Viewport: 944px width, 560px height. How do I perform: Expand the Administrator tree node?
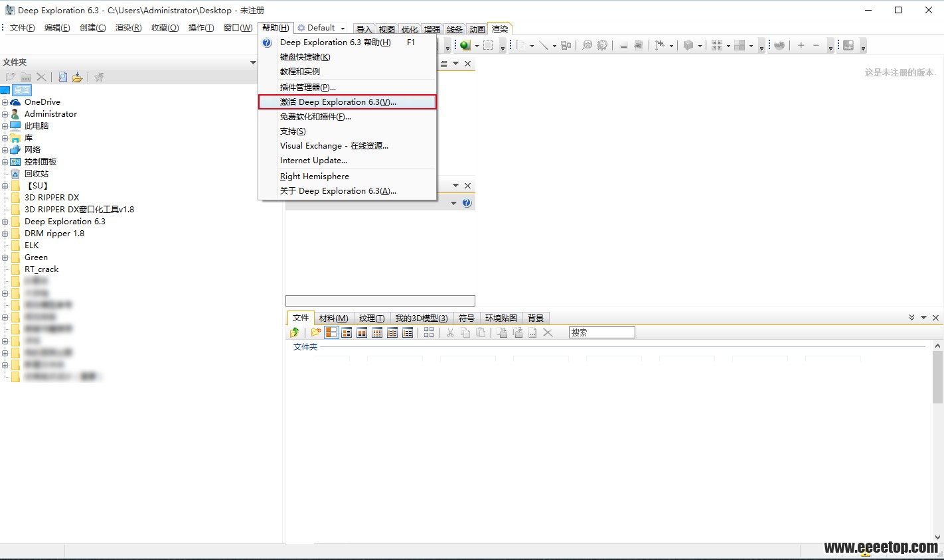click(5, 114)
